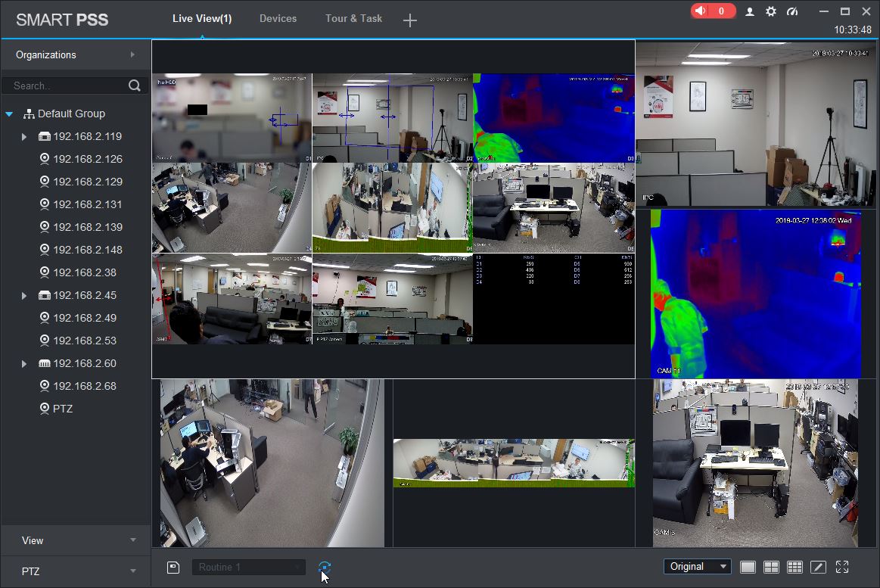Open the user account icon
880x588 pixels.
click(749, 11)
